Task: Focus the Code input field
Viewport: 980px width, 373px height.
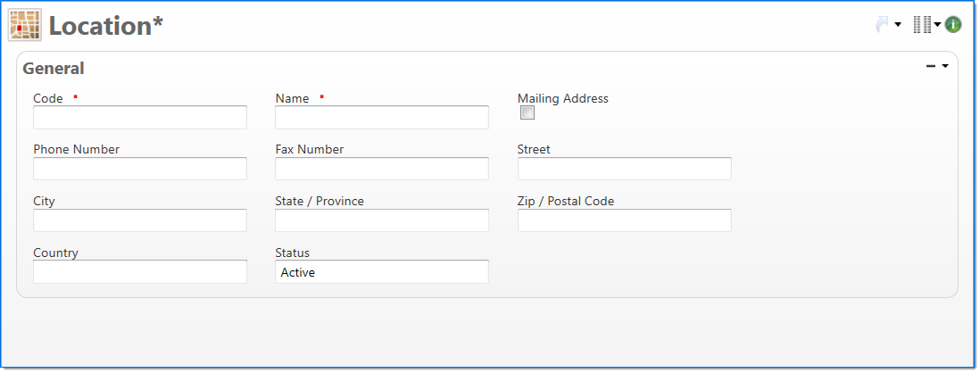Action: (x=139, y=118)
